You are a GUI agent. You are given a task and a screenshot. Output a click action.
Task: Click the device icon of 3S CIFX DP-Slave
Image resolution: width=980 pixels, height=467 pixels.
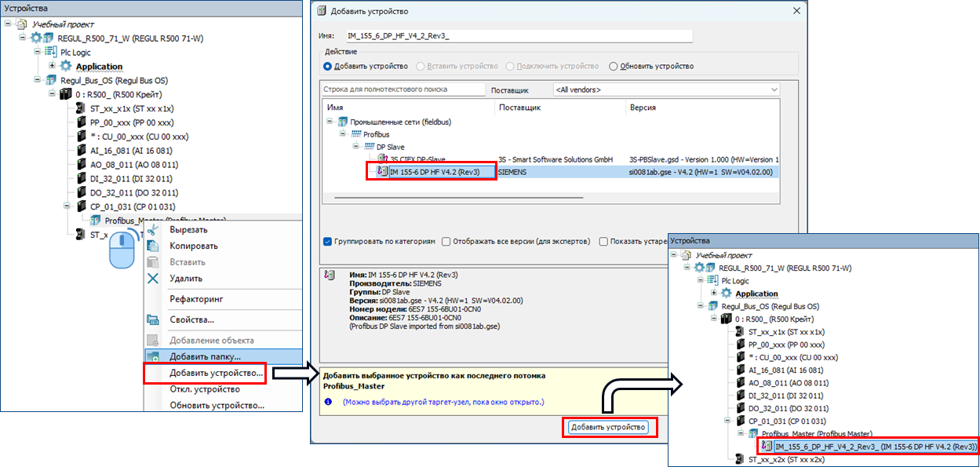382,159
